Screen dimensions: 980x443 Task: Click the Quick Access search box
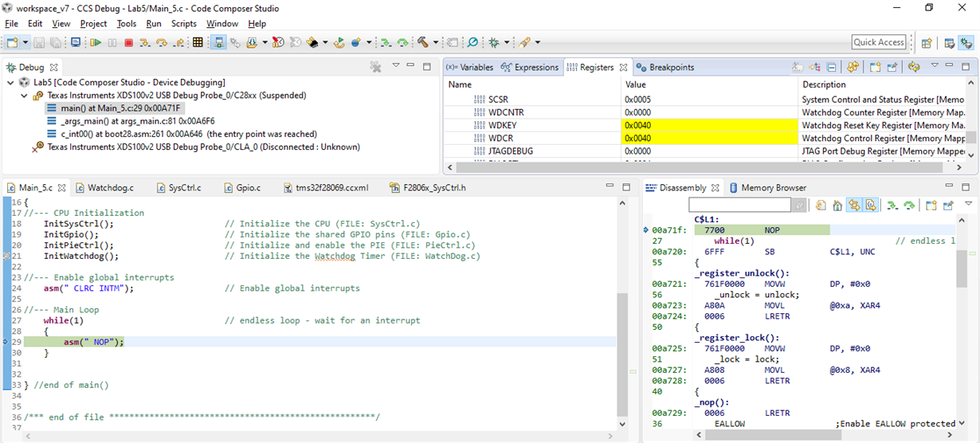click(879, 42)
